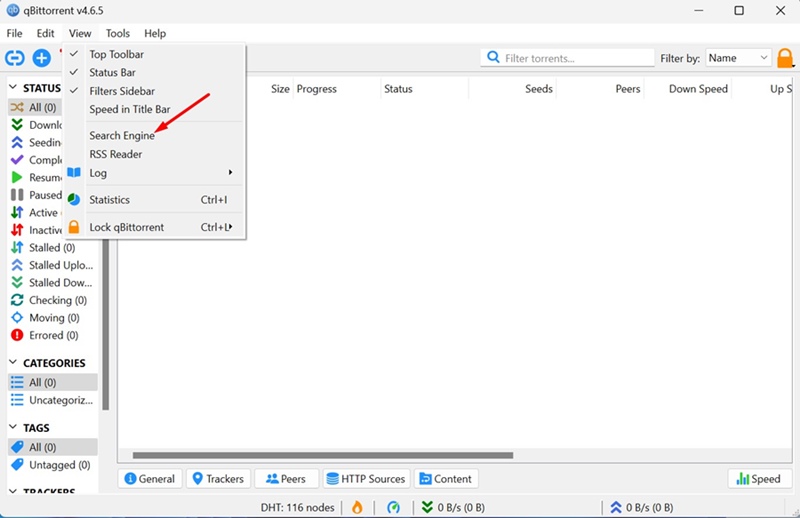
Task: Click the orange lock icon in toolbar
Action: coord(785,58)
